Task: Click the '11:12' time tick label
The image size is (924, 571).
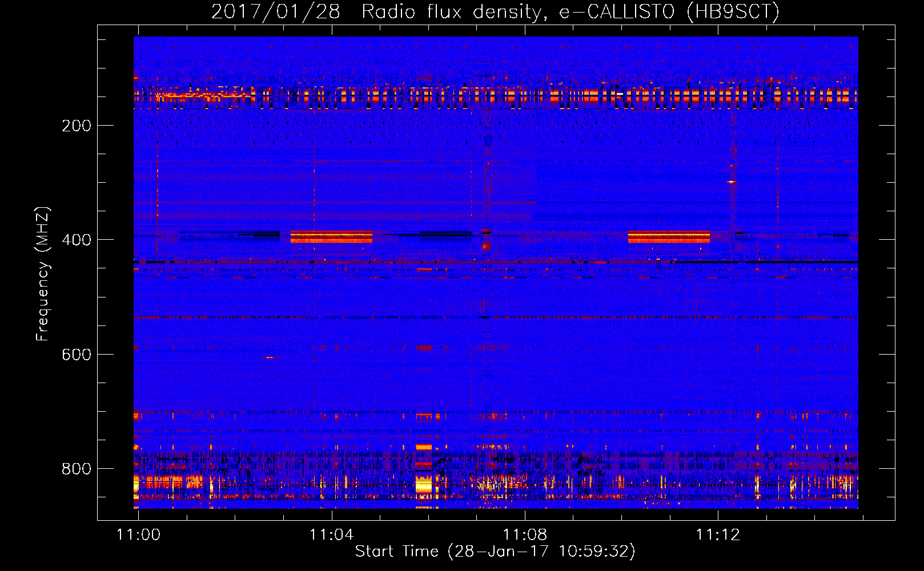Action: click(718, 534)
